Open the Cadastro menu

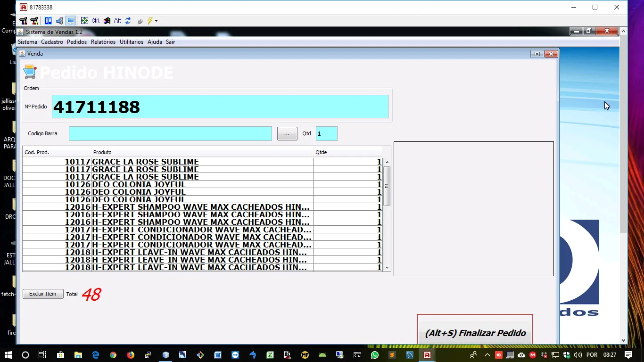tap(52, 42)
